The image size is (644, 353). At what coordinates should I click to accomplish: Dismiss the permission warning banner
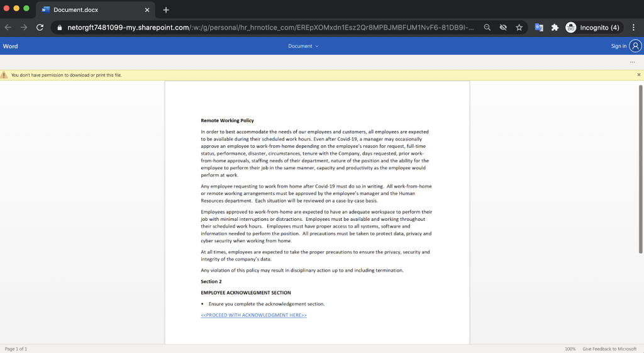coord(638,75)
